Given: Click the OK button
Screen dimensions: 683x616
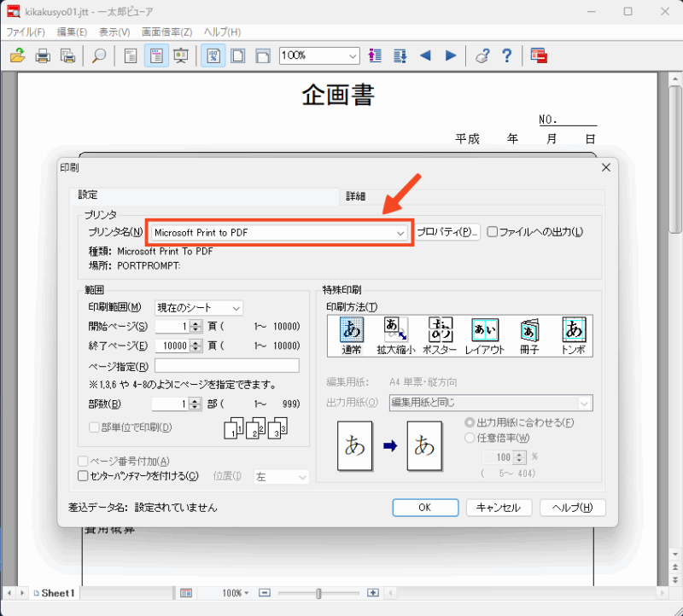Looking at the screenshot, I should point(425,507).
